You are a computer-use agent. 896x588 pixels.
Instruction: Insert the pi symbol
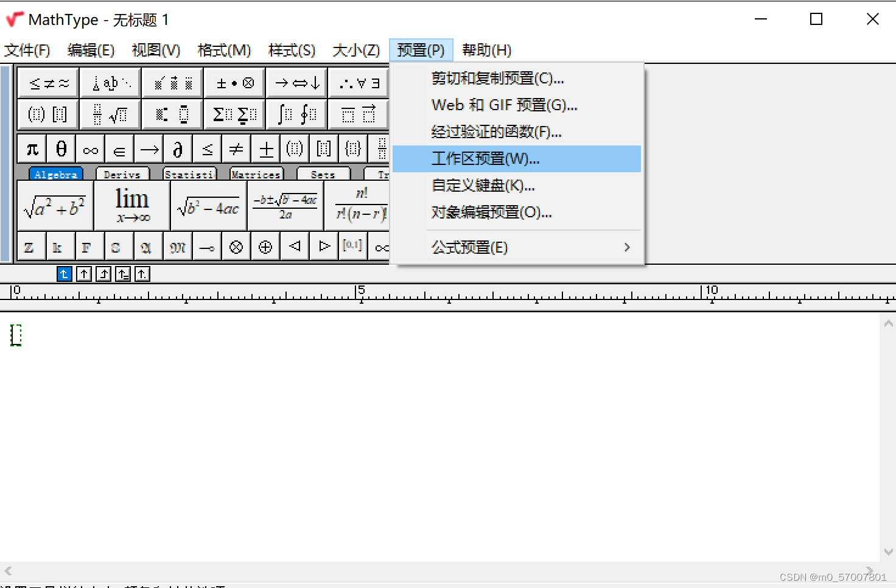coord(32,149)
